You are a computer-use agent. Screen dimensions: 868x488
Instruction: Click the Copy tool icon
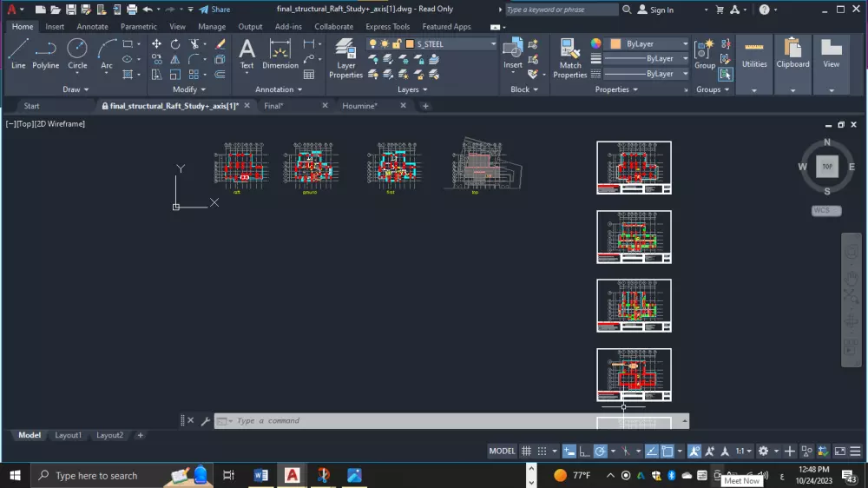(156, 59)
